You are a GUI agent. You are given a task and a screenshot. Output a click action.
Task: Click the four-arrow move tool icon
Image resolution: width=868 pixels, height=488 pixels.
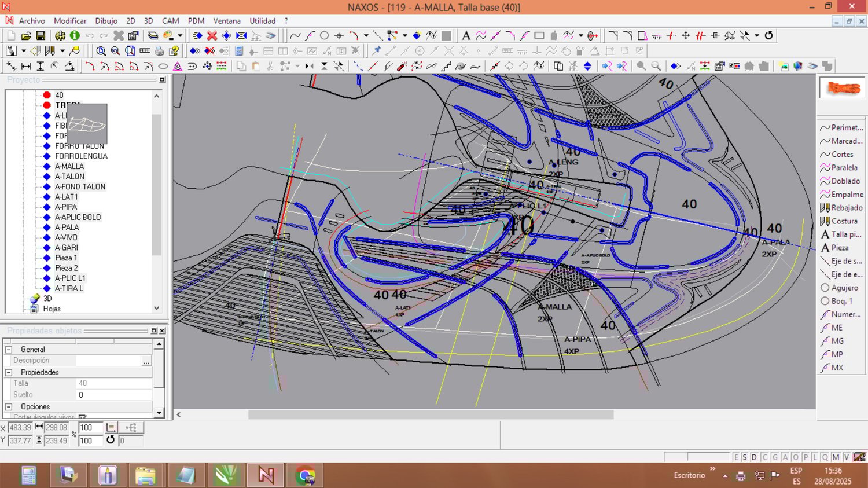point(686,36)
